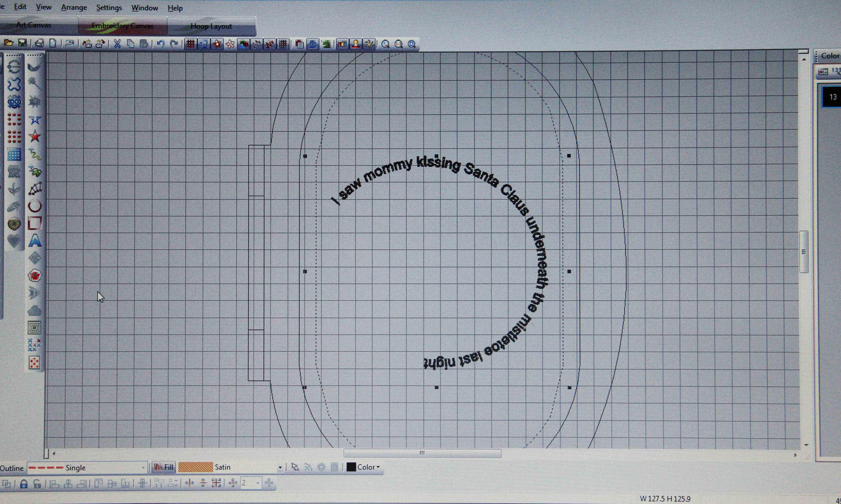This screenshot has height=504, width=841.
Task: Switch to the Art Canvas tab
Action: [x=34, y=25]
